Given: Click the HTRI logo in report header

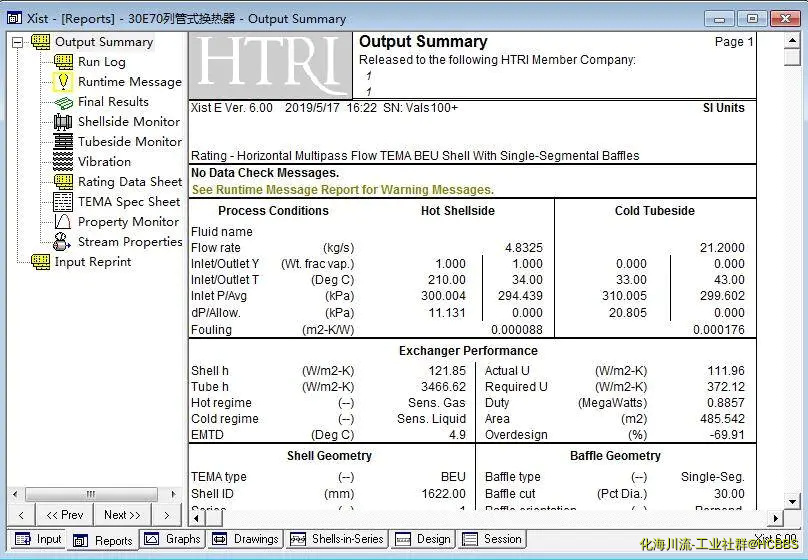Looking at the screenshot, I should (x=271, y=65).
